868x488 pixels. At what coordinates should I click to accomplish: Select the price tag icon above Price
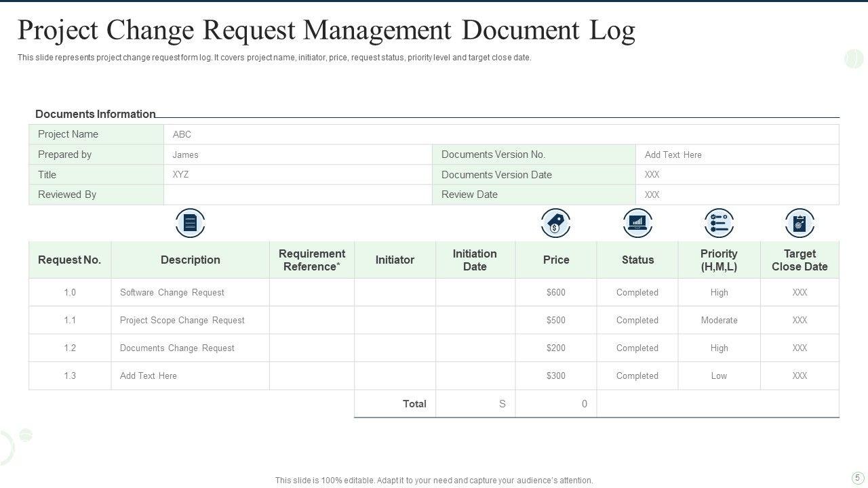click(x=556, y=223)
